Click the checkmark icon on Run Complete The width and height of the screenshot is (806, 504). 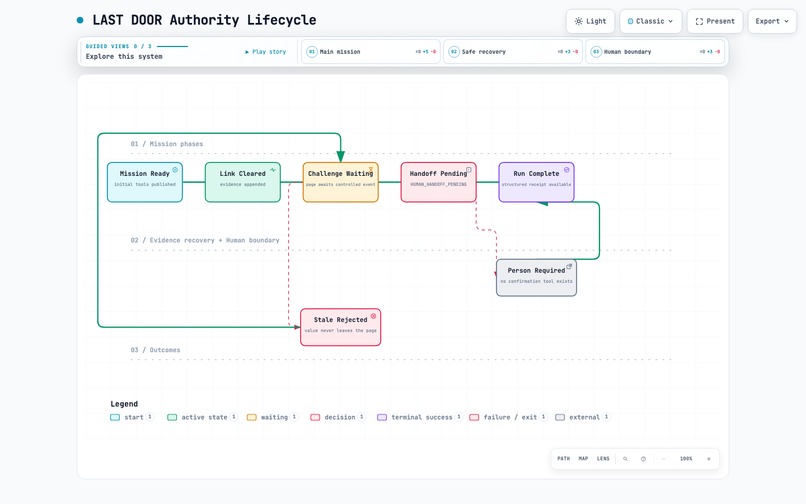(566, 170)
